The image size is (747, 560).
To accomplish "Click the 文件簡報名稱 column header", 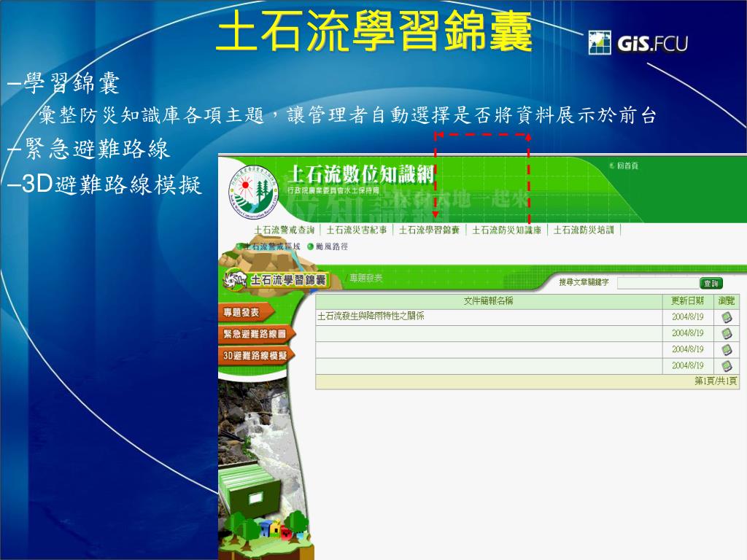I will pos(488,301).
